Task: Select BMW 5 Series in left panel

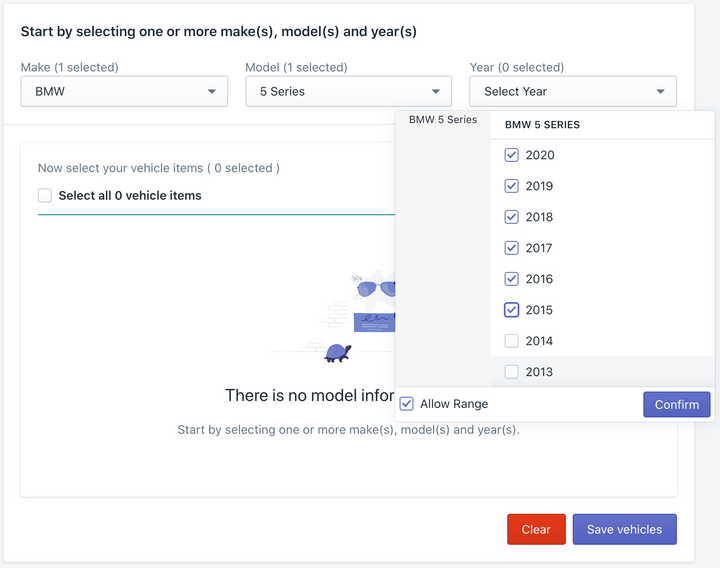Action: 443,119
